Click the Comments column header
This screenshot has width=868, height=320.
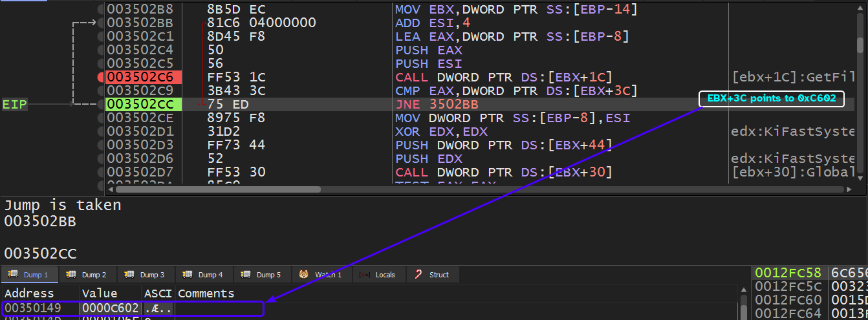pyautogui.click(x=206, y=293)
